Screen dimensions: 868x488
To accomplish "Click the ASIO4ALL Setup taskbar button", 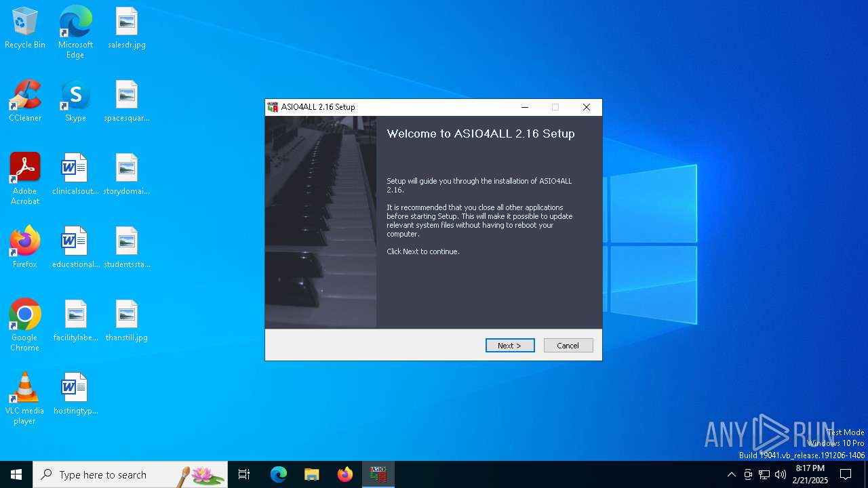I will point(378,474).
